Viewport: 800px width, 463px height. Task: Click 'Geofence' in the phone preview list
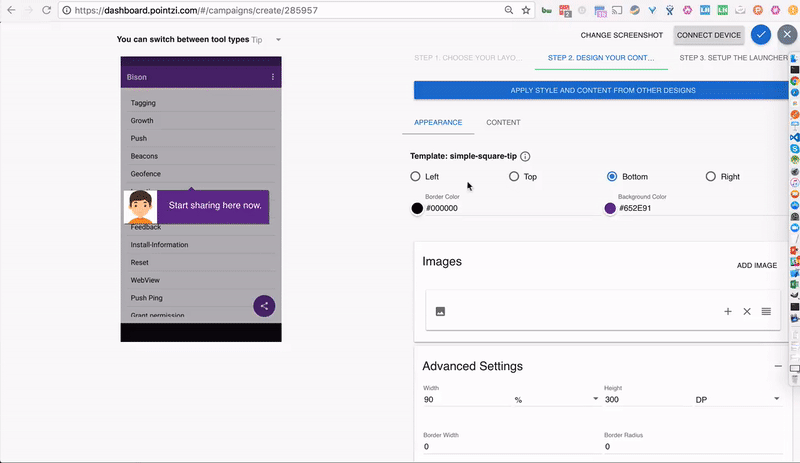145,174
